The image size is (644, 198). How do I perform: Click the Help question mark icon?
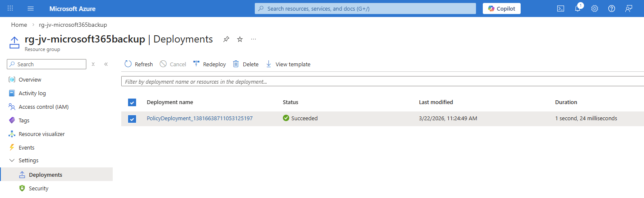click(x=612, y=8)
